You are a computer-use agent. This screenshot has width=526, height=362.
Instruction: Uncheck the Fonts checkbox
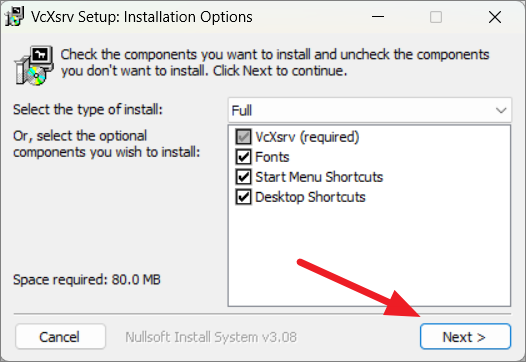243,157
